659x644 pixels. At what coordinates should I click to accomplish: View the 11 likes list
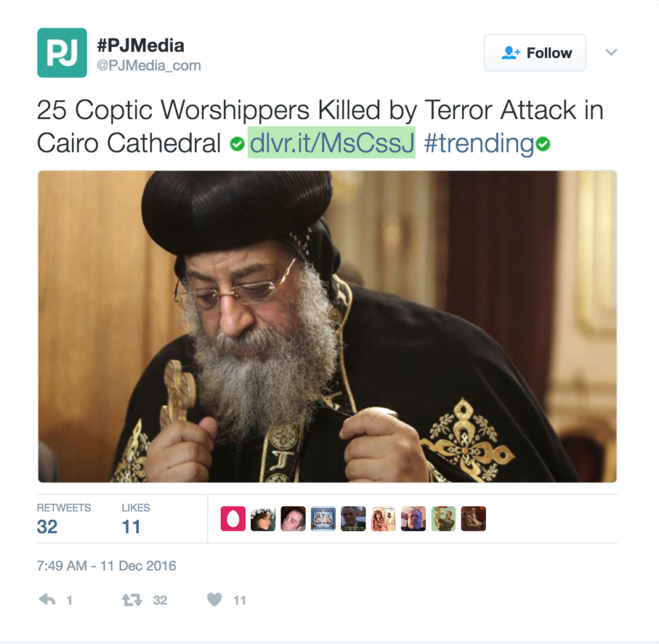135,519
